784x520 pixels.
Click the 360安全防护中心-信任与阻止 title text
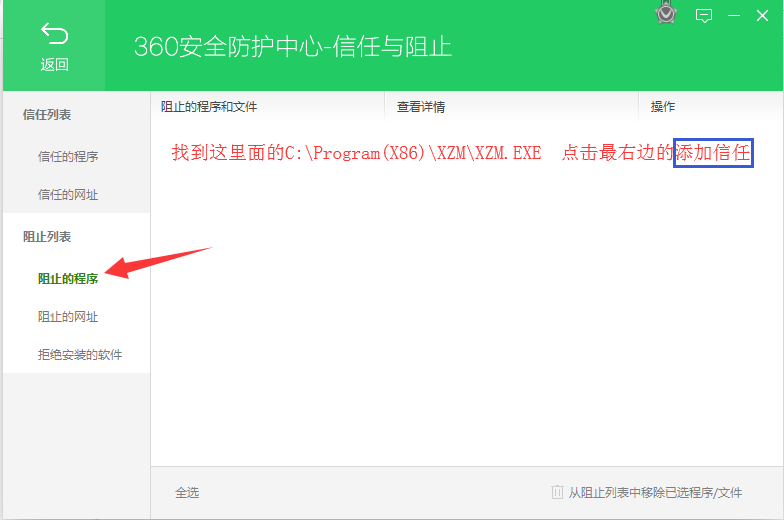click(293, 47)
